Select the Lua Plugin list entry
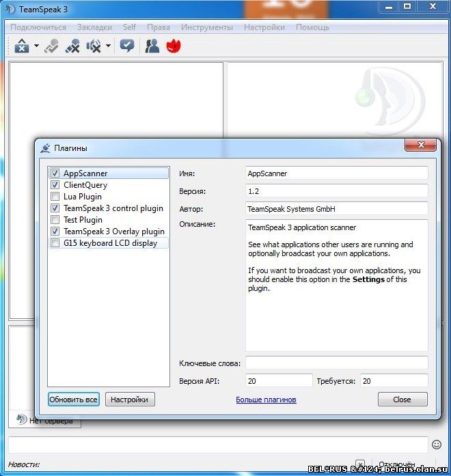The image size is (451, 476). (x=109, y=196)
